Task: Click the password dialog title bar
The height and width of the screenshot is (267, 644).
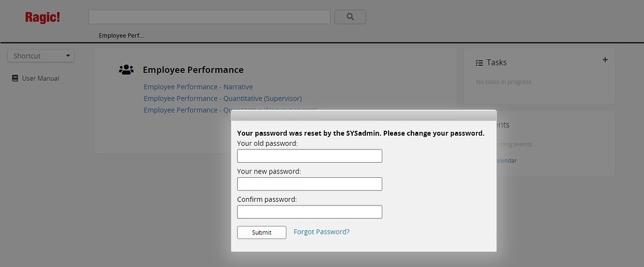Action: [x=364, y=115]
